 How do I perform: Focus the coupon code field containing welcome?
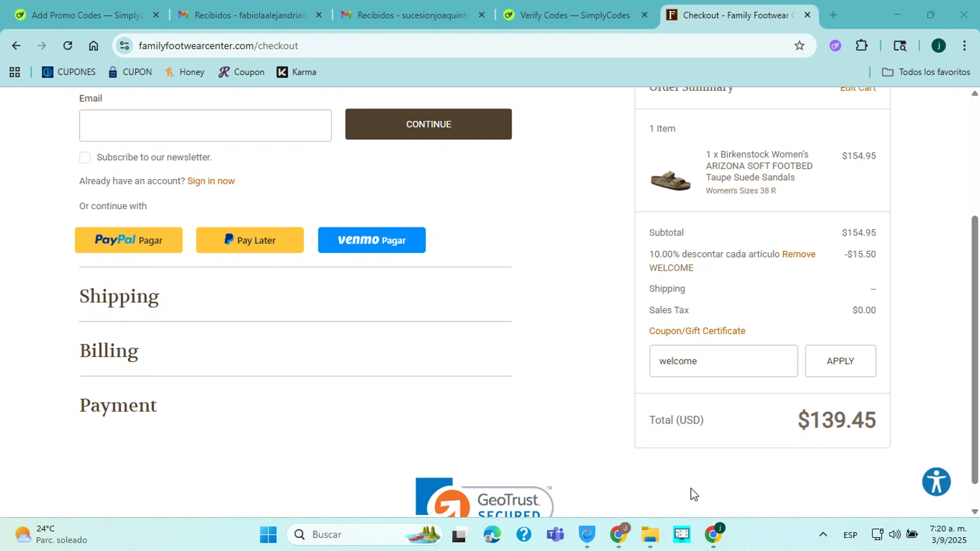point(723,361)
